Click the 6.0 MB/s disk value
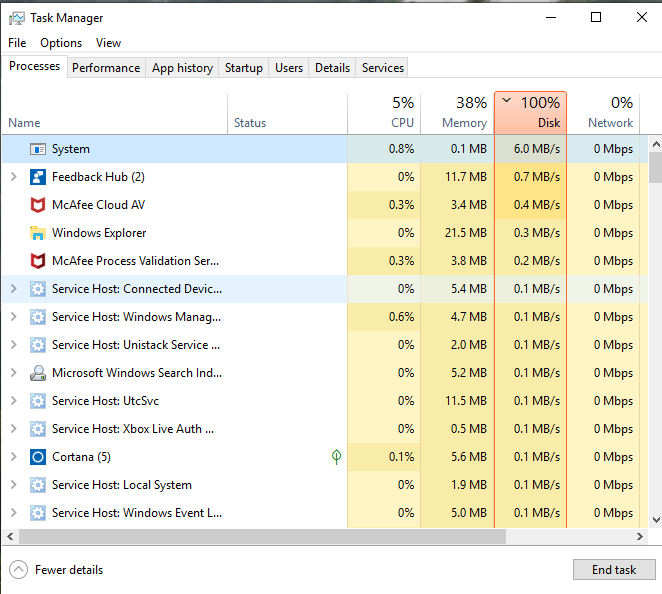The height and width of the screenshot is (594, 662). [x=537, y=149]
